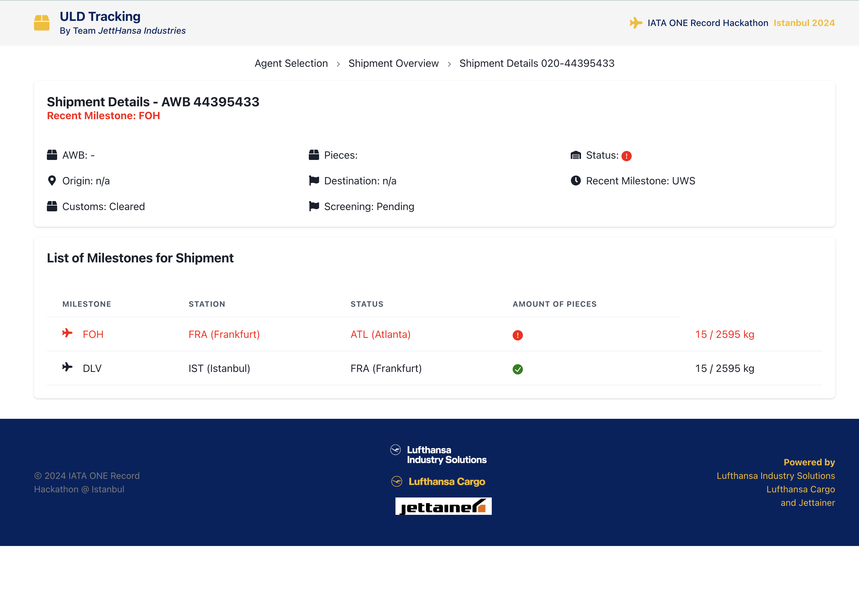Click the green checkmark in DLV row

click(517, 369)
